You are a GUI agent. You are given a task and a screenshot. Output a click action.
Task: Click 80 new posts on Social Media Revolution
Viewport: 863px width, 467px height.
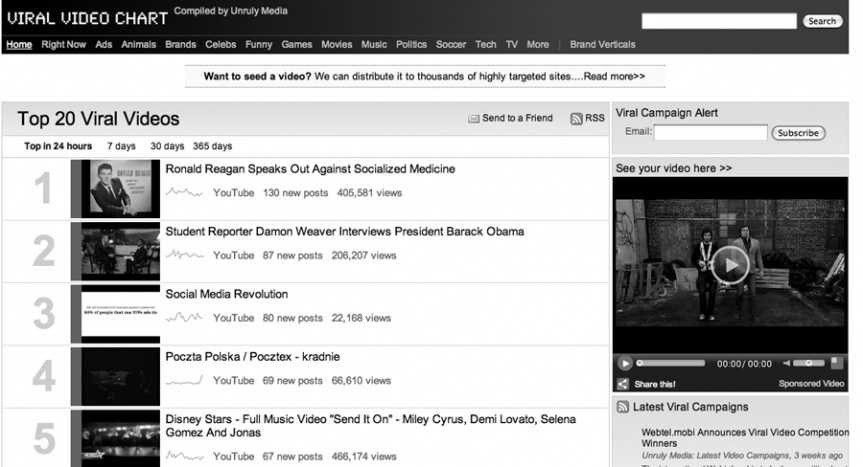(293, 318)
